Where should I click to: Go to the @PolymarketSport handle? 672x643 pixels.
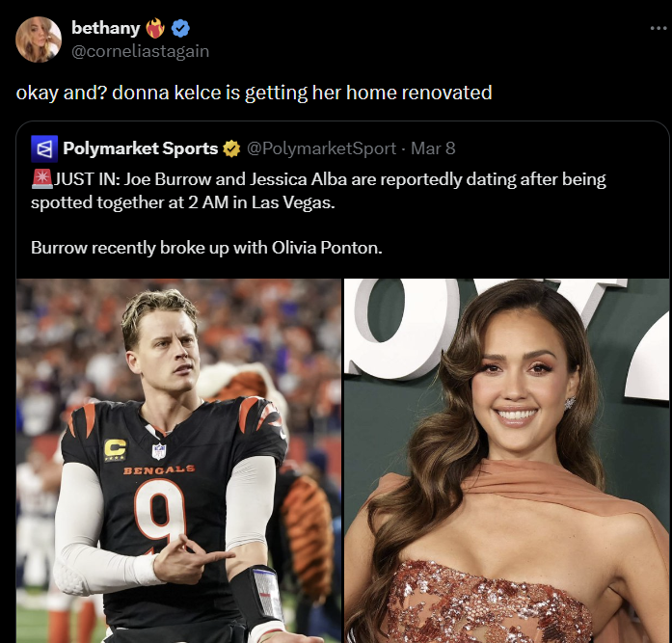[x=321, y=148]
